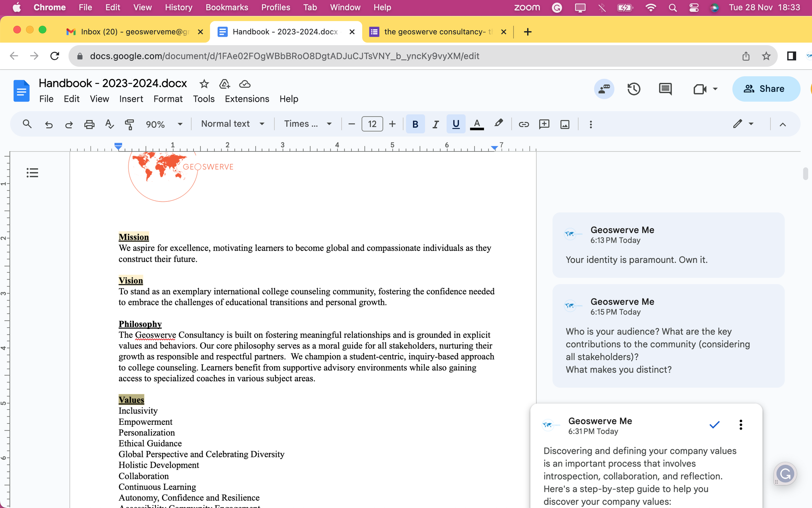Image resolution: width=812 pixels, height=508 pixels.
Task: Toggle bold formatting
Action: tap(415, 124)
